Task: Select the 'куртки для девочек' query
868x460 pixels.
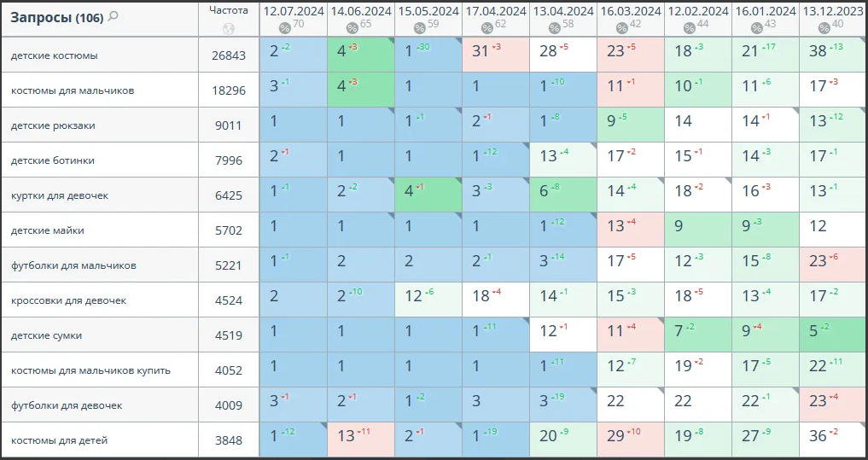Action: pyautogui.click(x=60, y=195)
